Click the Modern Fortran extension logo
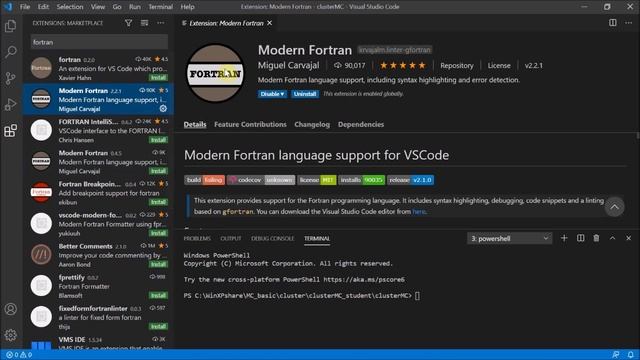This screenshot has height=360, width=640. tap(215, 73)
